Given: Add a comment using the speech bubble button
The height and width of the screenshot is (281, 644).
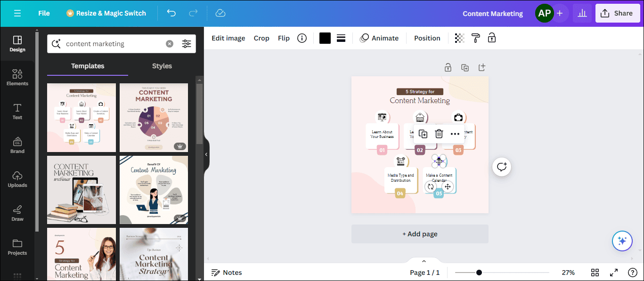Looking at the screenshot, I should 502,167.
